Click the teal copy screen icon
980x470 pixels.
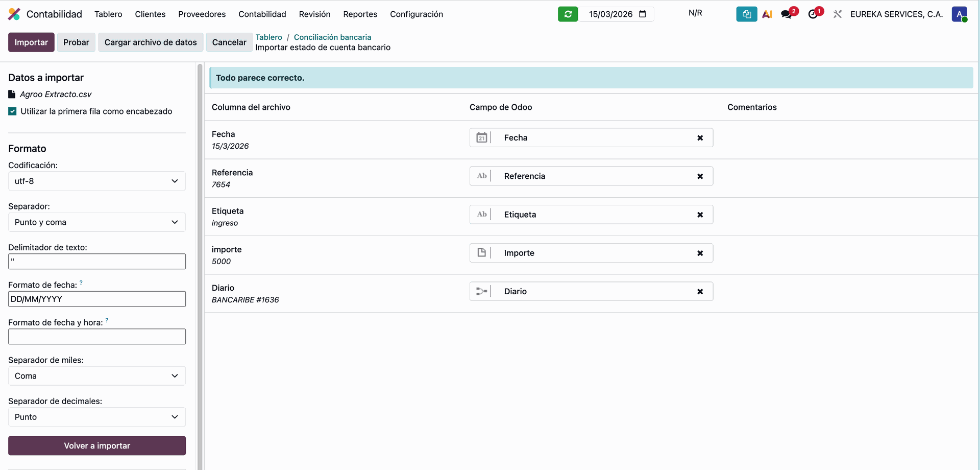[x=746, y=14]
